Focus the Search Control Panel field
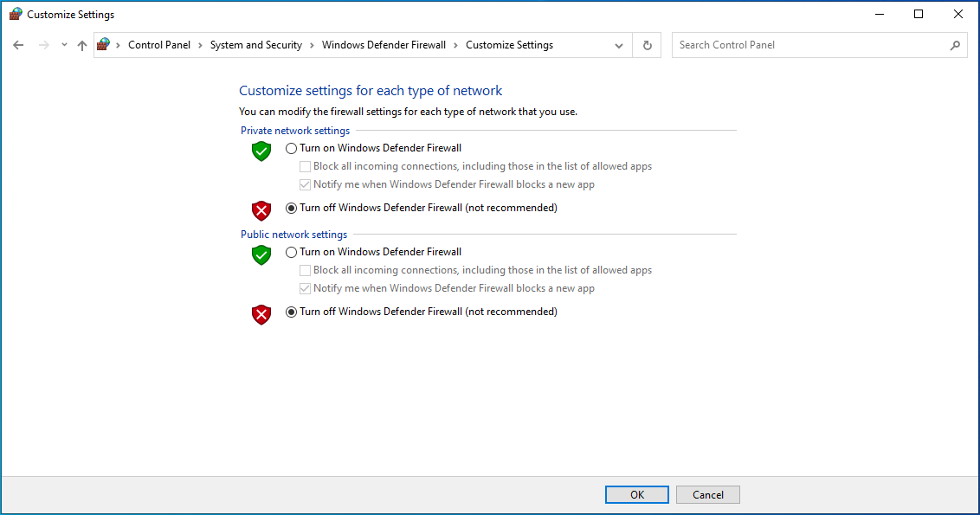 click(809, 45)
